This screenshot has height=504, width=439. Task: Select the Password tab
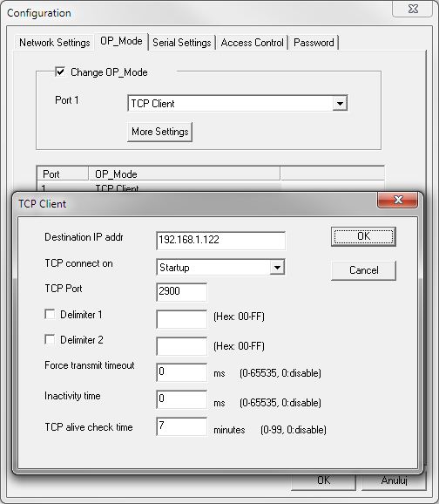click(314, 43)
